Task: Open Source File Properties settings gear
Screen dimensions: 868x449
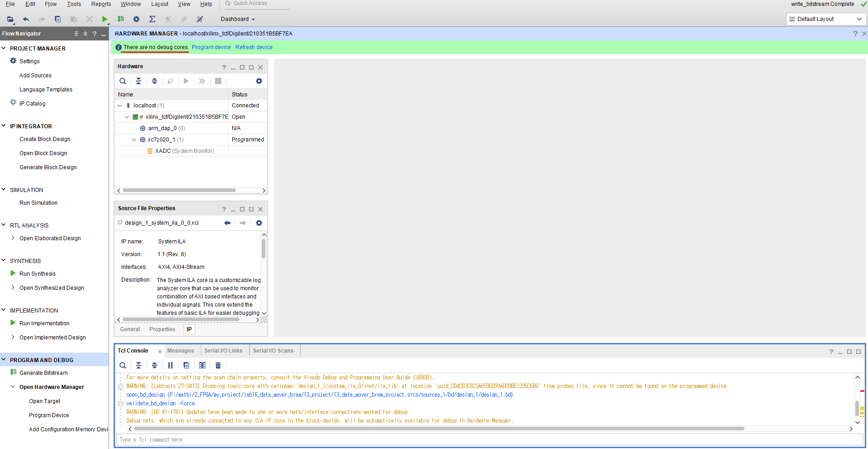Action: pyautogui.click(x=259, y=223)
